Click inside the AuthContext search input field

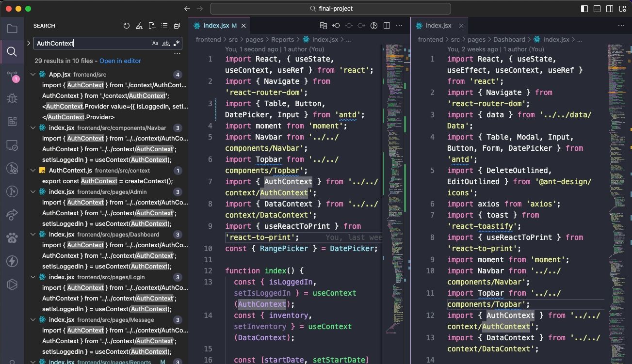(x=87, y=43)
